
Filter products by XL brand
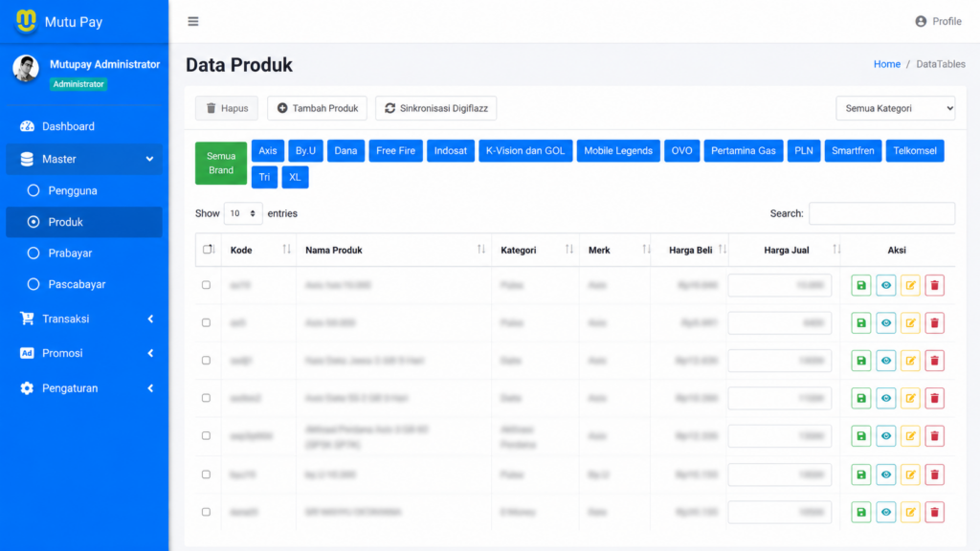click(295, 177)
